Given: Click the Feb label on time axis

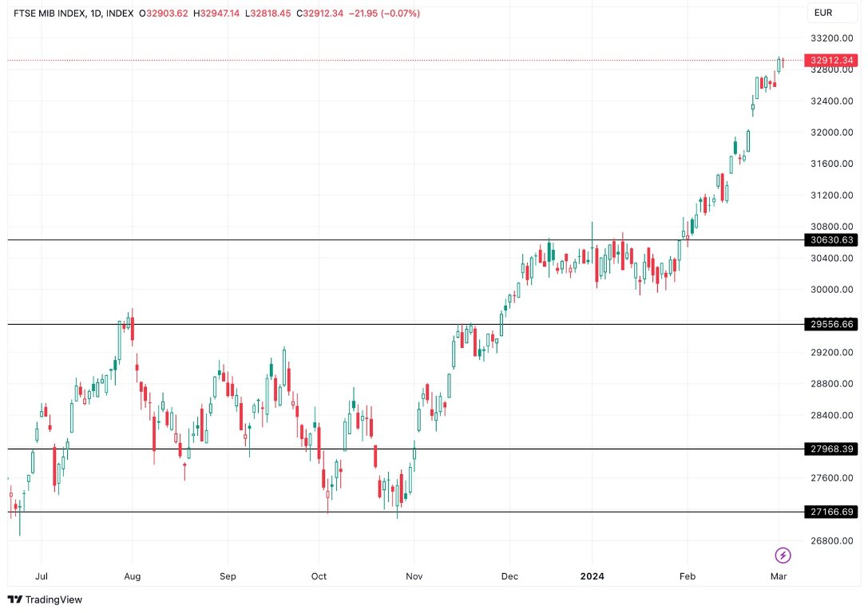Looking at the screenshot, I should click(x=687, y=576).
